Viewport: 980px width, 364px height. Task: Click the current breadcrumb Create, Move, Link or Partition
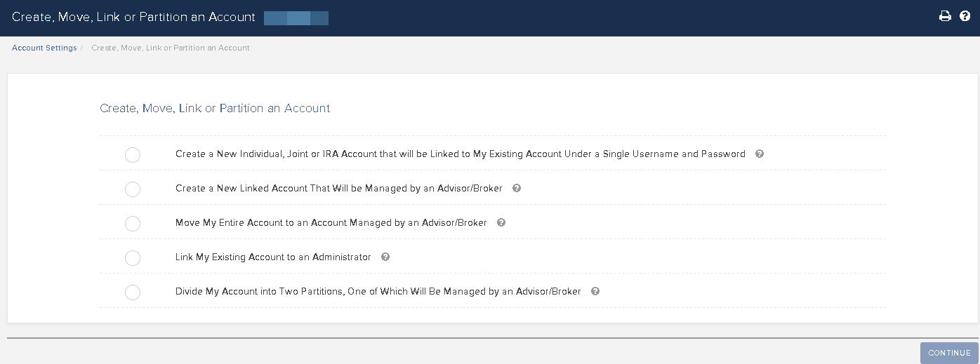[x=171, y=48]
